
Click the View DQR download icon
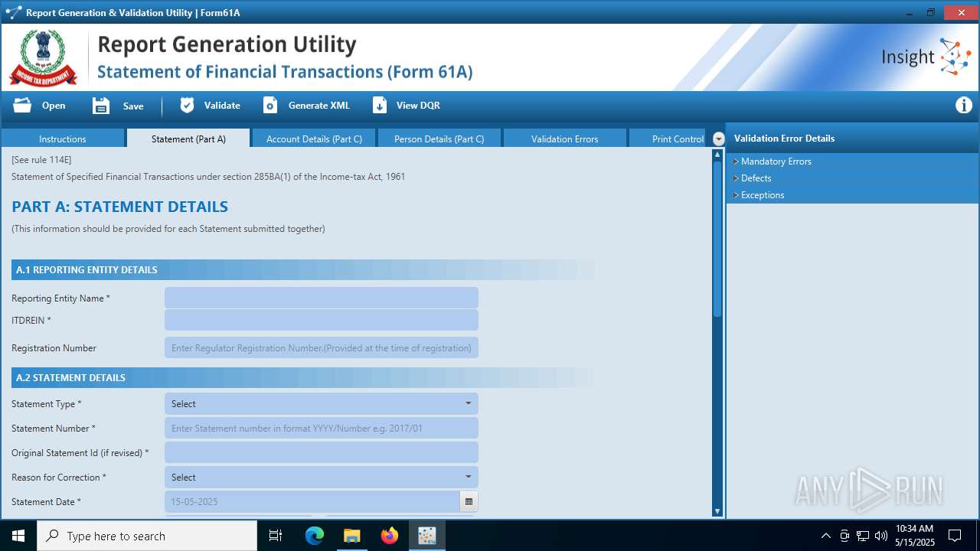click(x=380, y=106)
